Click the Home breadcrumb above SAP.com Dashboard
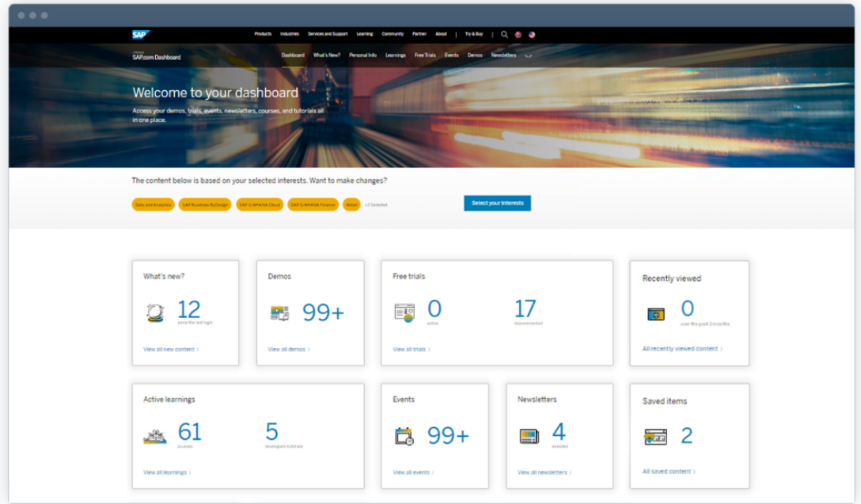Screen dimensions: 861x504 [x=138, y=52]
